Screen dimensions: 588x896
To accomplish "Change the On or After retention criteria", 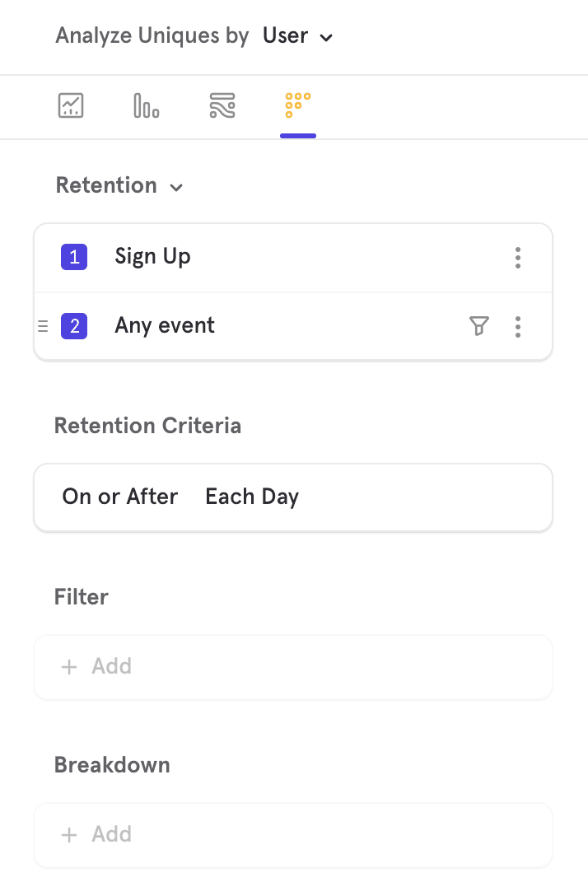I will click(120, 497).
